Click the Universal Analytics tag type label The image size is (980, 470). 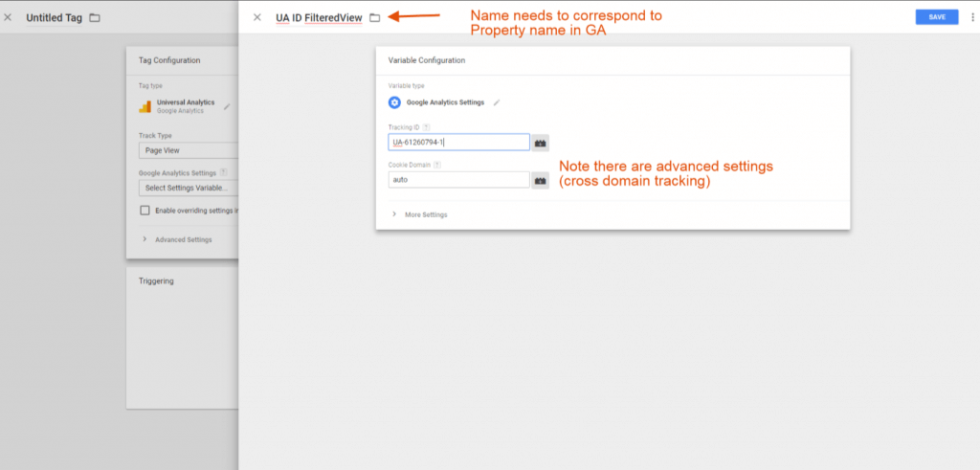coord(186,102)
